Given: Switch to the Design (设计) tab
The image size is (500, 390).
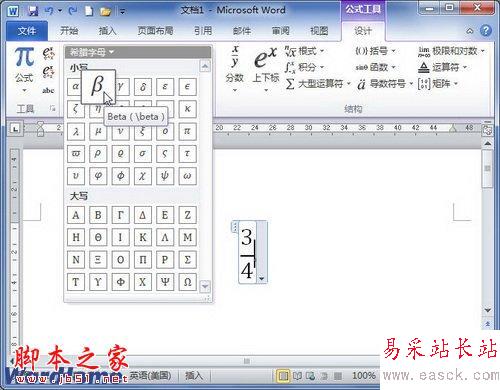Looking at the screenshot, I should pyautogui.click(x=363, y=31).
